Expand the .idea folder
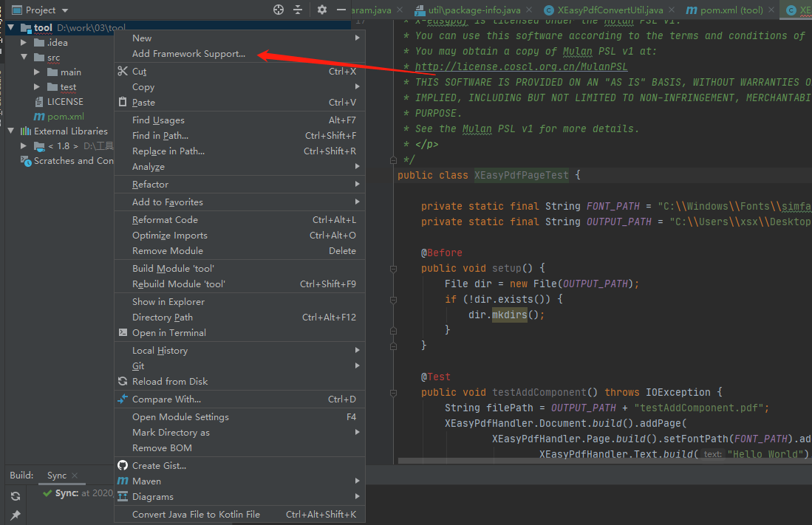This screenshot has width=812, height=525. (x=24, y=42)
